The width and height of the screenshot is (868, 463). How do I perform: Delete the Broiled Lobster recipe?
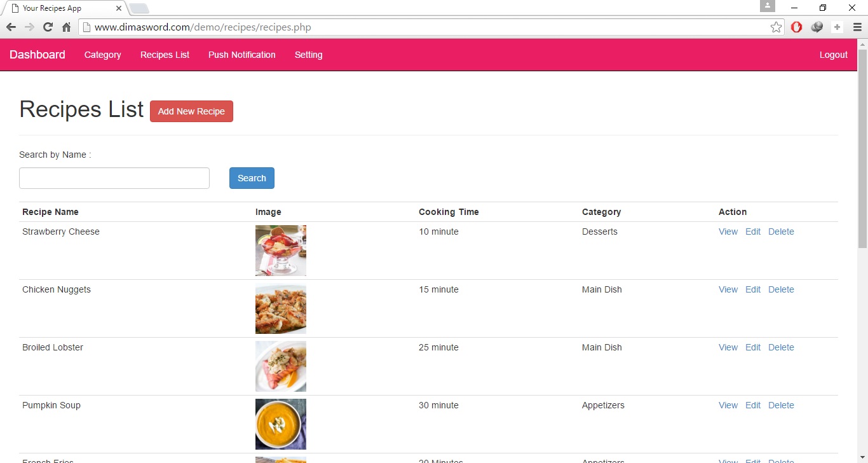click(x=781, y=347)
